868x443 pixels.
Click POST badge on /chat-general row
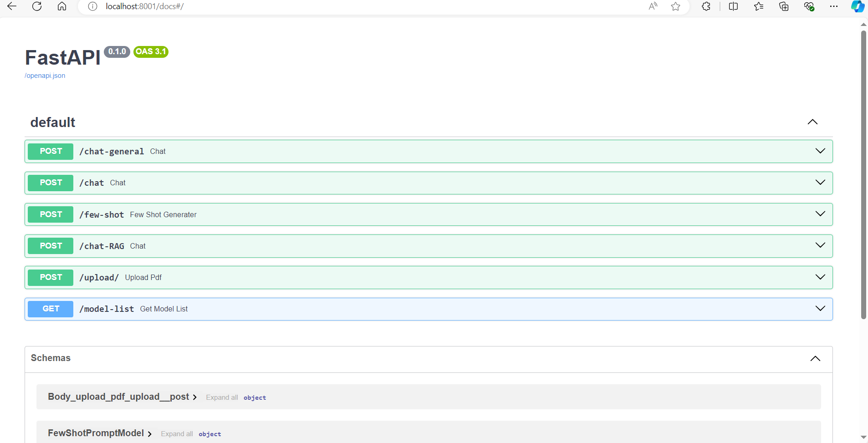(51, 151)
